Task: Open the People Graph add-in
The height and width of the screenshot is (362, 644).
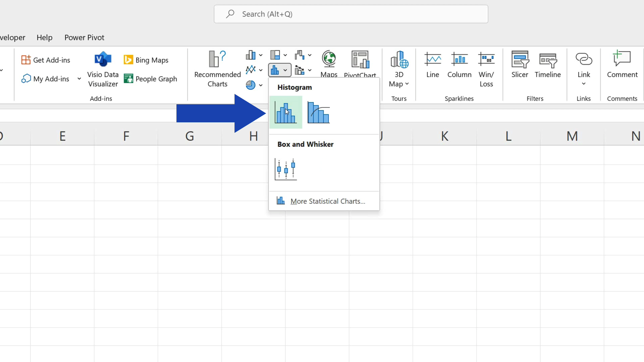Action: coord(150,79)
